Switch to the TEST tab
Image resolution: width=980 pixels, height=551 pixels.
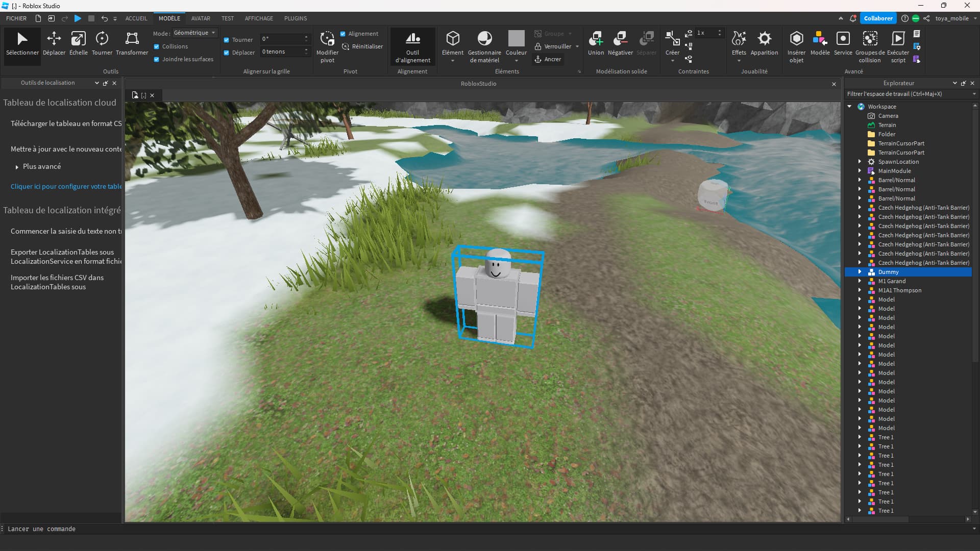pyautogui.click(x=228, y=18)
